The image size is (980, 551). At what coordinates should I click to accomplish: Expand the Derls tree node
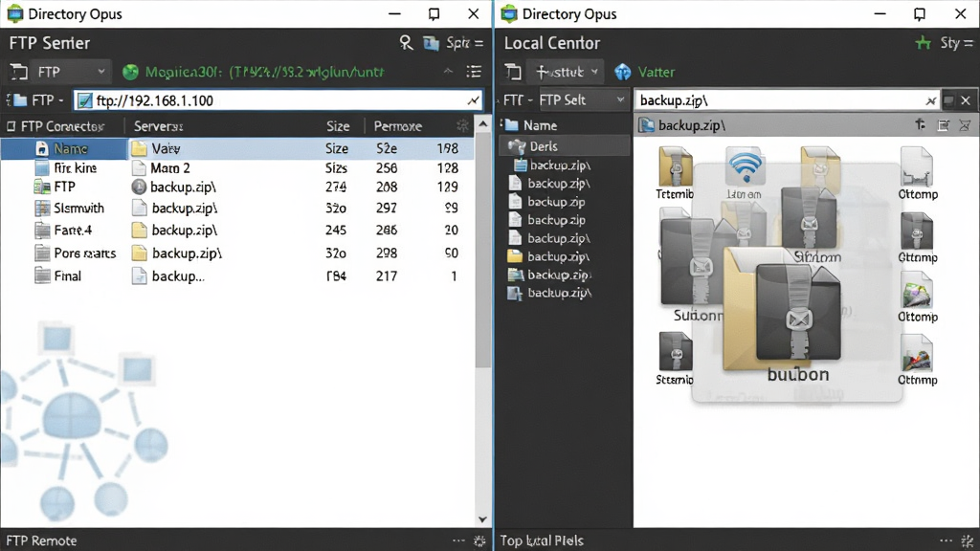coord(565,146)
